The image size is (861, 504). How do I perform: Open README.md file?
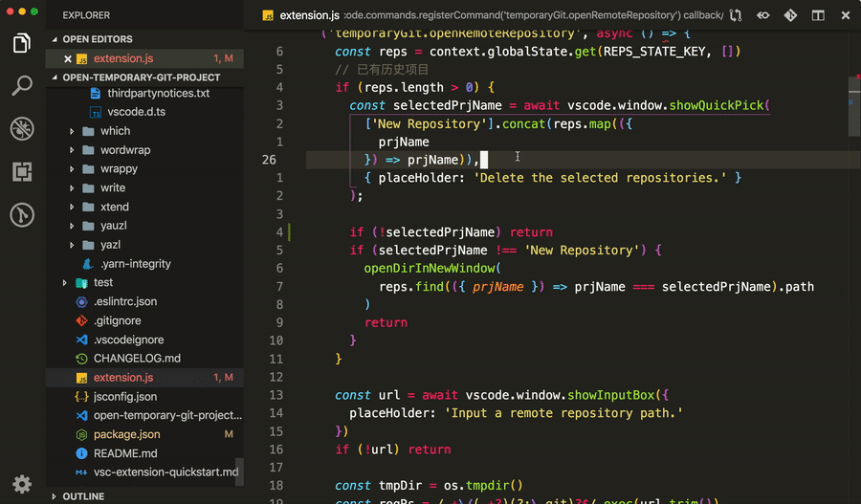click(x=144, y=453)
